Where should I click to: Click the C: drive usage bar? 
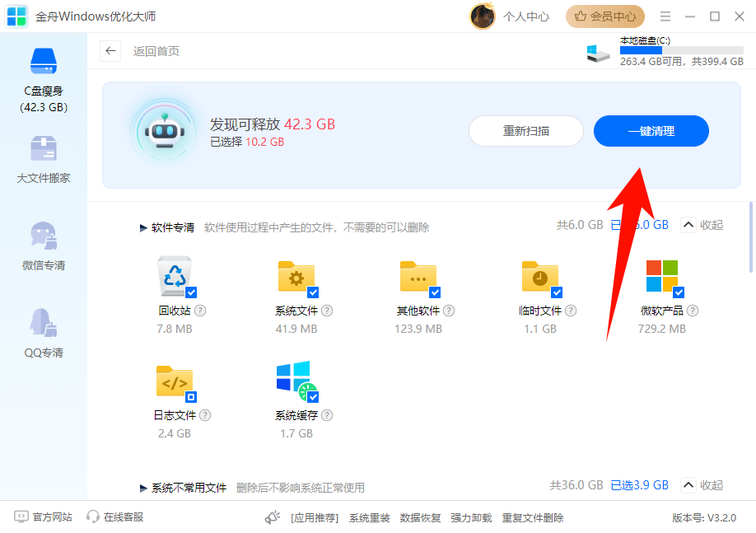click(681, 50)
